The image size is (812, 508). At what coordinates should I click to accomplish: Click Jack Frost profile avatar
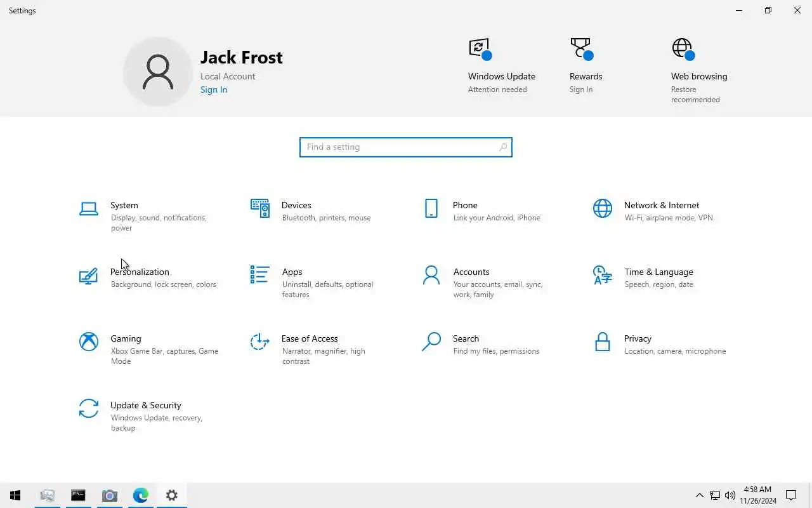[x=158, y=71]
